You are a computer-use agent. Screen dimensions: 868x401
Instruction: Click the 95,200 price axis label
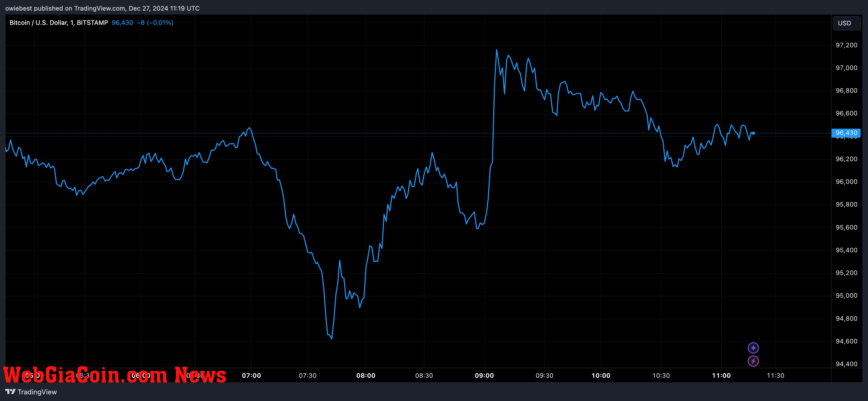click(846, 273)
